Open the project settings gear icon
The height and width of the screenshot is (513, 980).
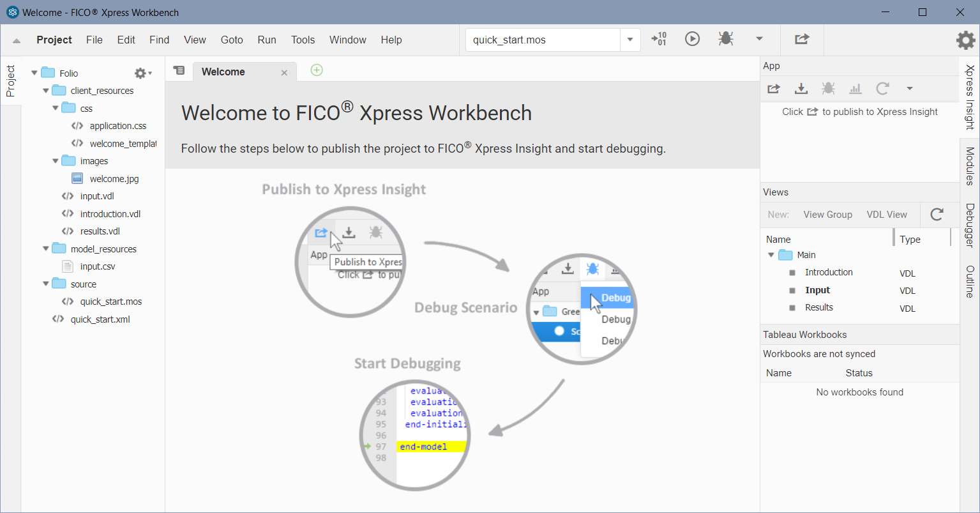coord(140,73)
